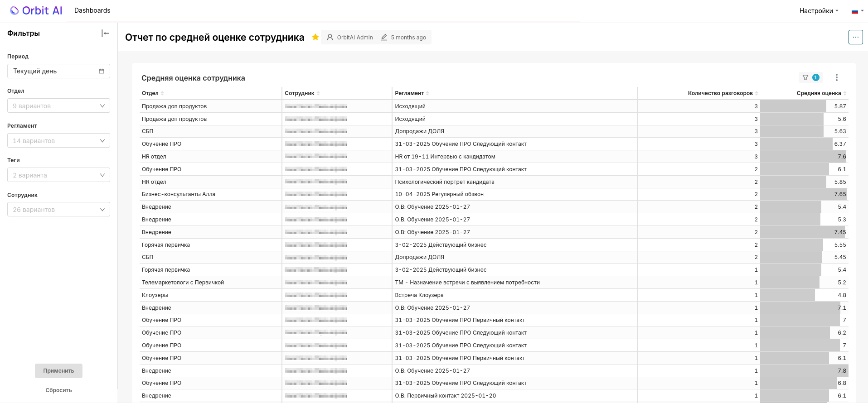Click score bar with value 7.65
This screenshot has height=403, width=868.
(803, 194)
